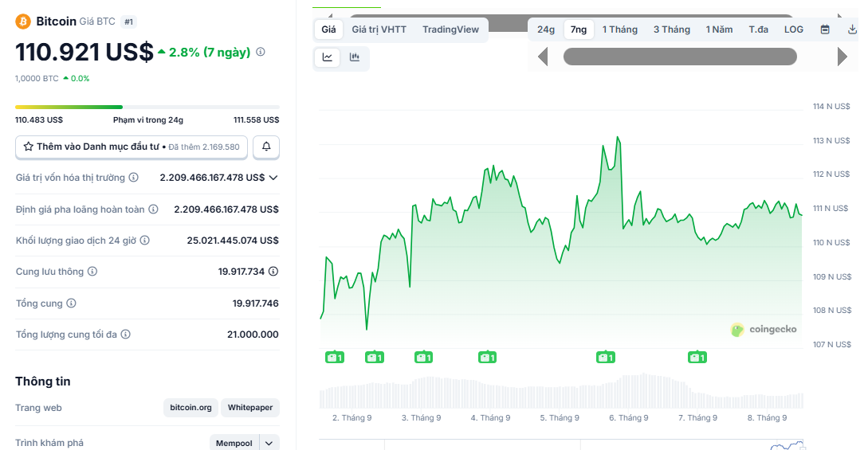
Task: Click the Bitcoin logo icon
Action: click(x=22, y=22)
